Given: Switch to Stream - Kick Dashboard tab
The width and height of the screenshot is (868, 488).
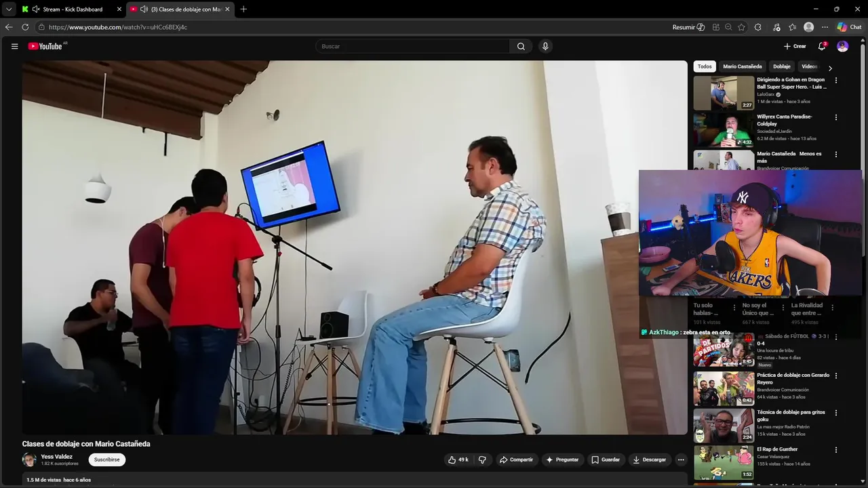Looking at the screenshot, I should coord(73,9).
